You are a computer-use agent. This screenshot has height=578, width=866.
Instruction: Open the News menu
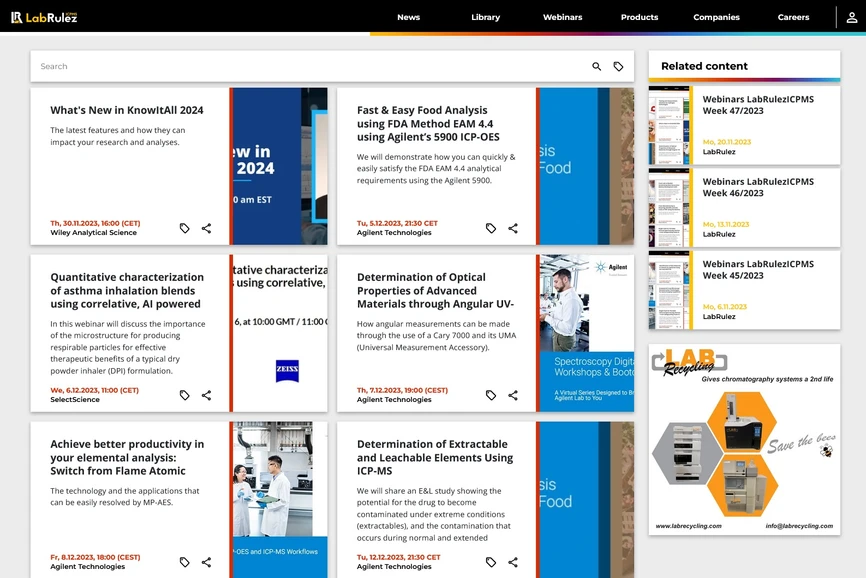point(409,17)
